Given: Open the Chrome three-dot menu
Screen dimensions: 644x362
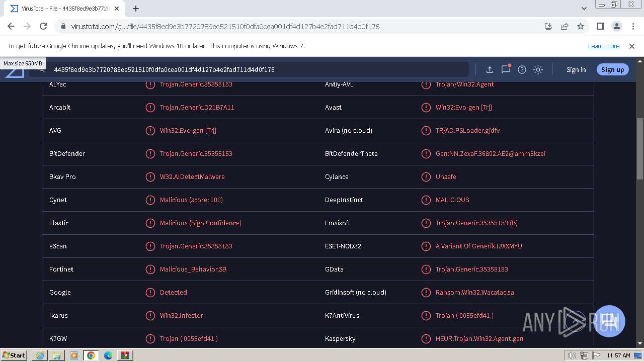Looking at the screenshot, I should [x=632, y=26].
